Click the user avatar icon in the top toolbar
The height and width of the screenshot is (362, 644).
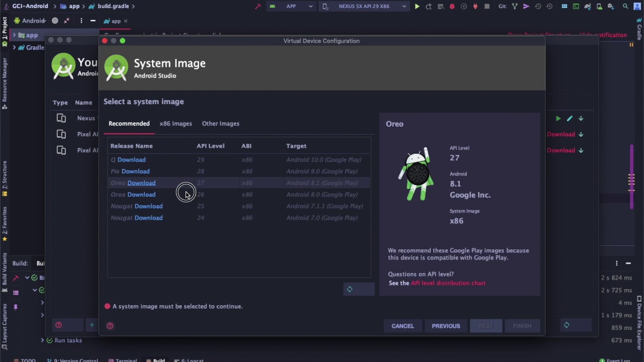coord(637,7)
